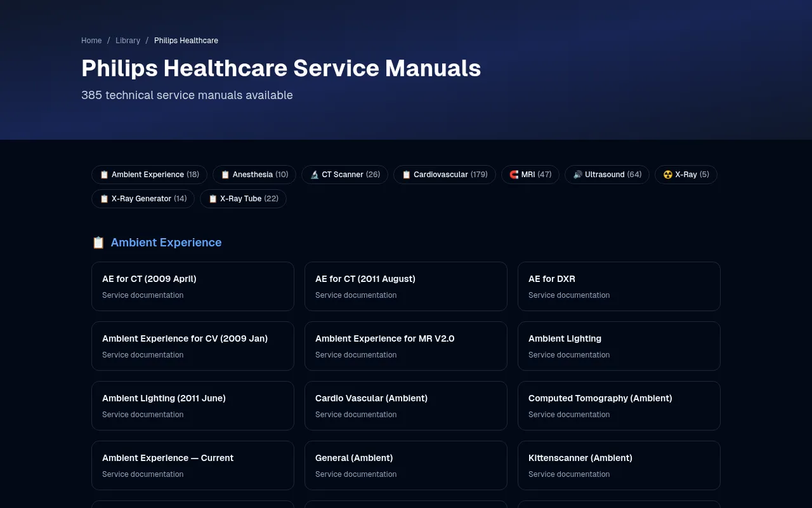Open Library breadcrumb link
The width and height of the screenshot is (812, 508).
click(x=128, y=41)
